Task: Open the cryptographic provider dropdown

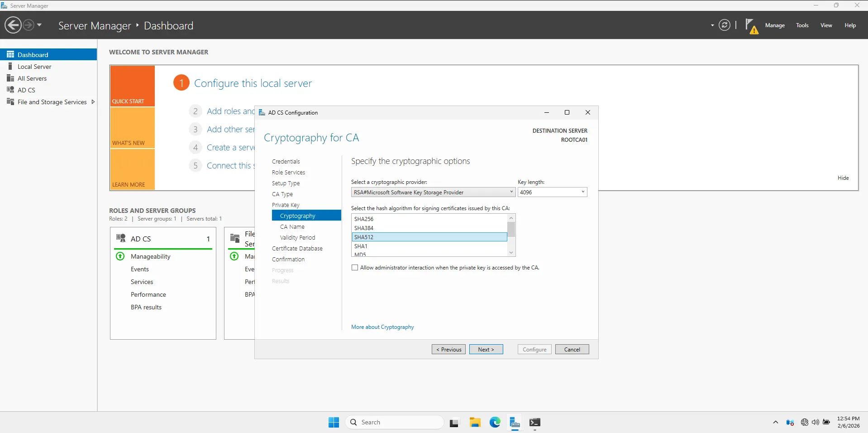Action: tap(433, 192)
